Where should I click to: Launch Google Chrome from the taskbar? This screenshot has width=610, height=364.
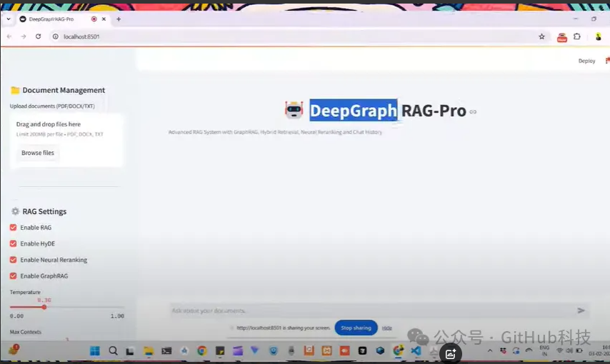(x=201, y=350)
